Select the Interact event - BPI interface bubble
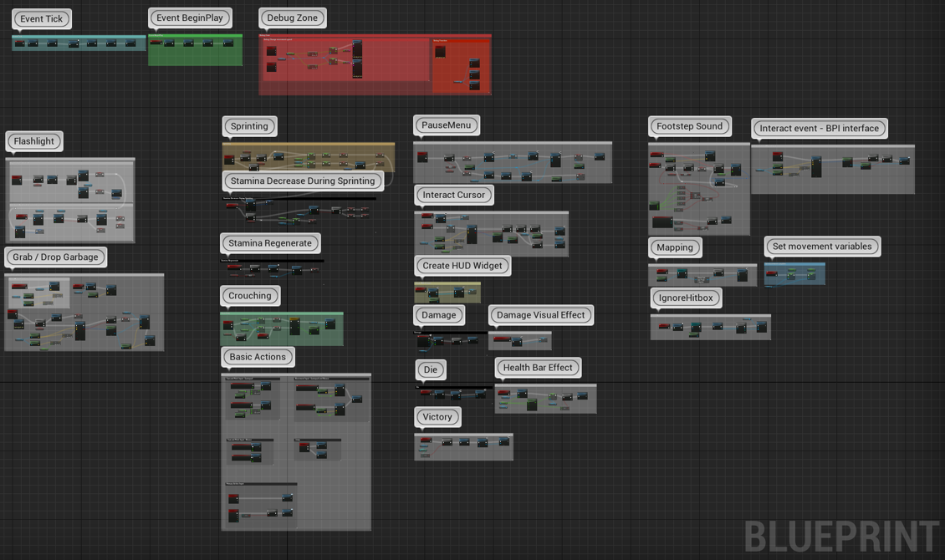 (819, 128)
